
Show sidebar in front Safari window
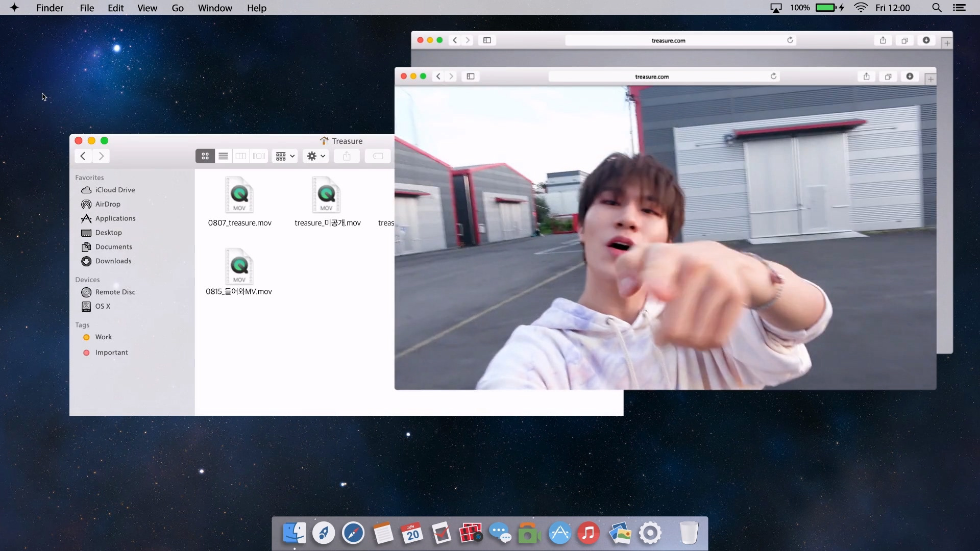(x=471, y=77)
